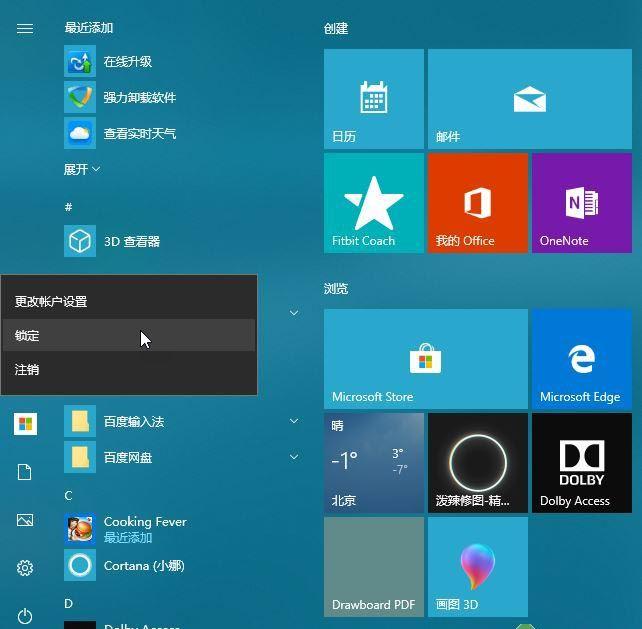Screen dimensions: 642x629
Task: Open the 日历 calendar tile
Action: click(x=374, y=99)
